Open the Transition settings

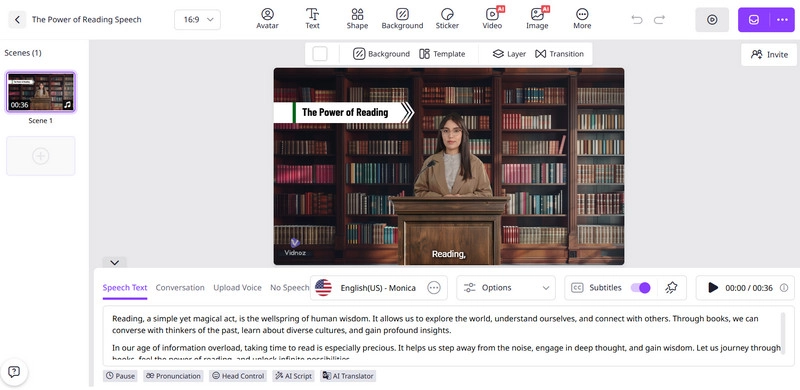pyautogui.click(x=559, y=54)
